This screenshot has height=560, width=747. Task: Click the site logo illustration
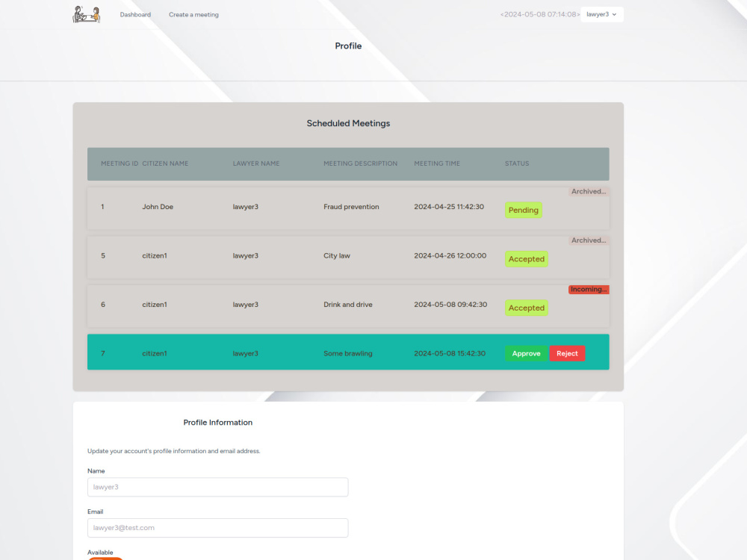[x=86, y=14]
